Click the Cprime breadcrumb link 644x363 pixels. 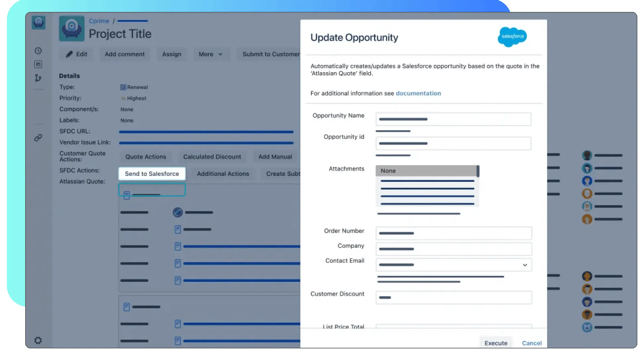(99, 21)
